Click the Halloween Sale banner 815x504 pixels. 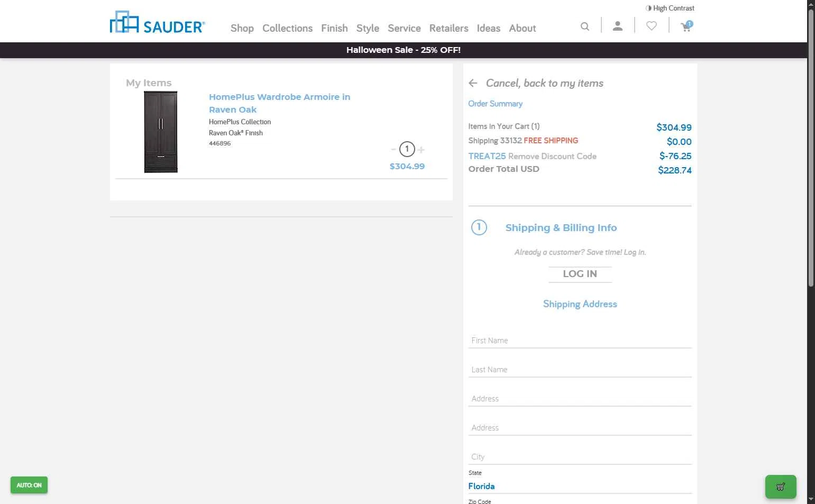(404, 50)
